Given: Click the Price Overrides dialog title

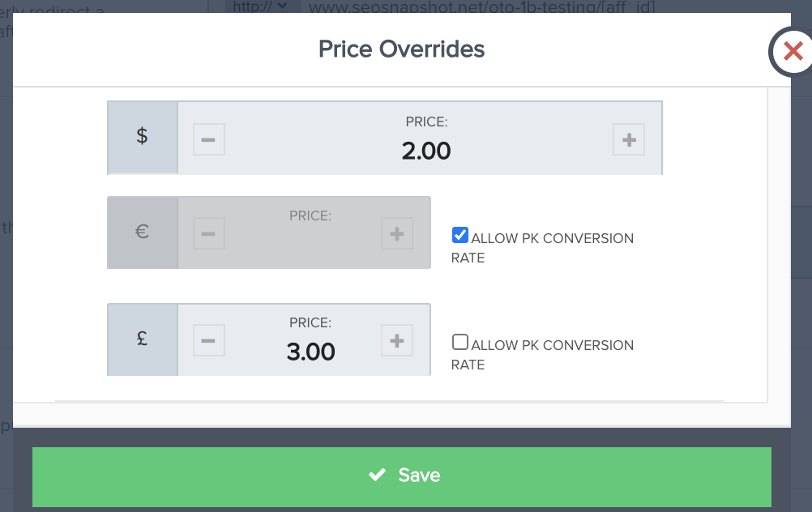Looking at the screenshot, I should (x=401, y=49).
